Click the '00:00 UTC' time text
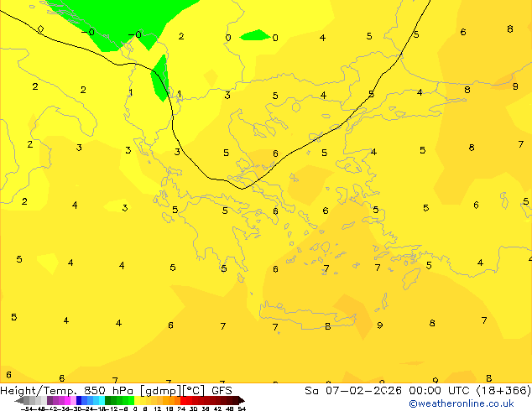Viewport: 532px width, 411px height. [441, 391]
